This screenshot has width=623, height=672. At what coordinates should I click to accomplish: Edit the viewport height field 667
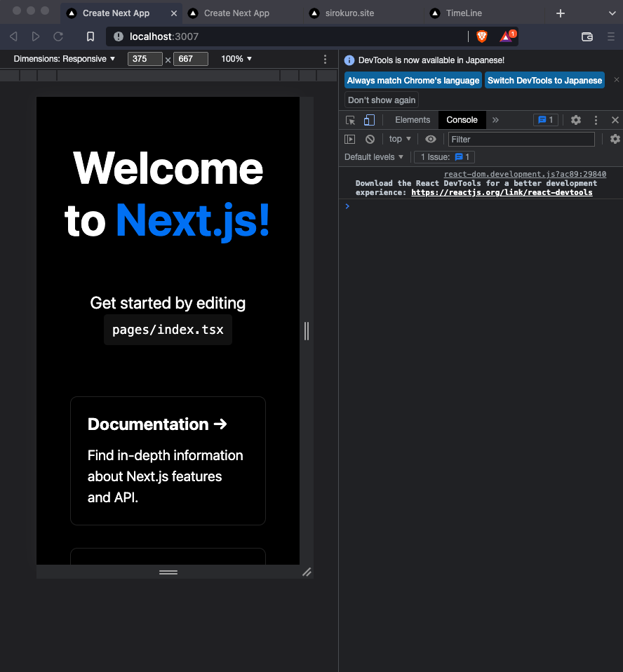click(x=191, y=59)
